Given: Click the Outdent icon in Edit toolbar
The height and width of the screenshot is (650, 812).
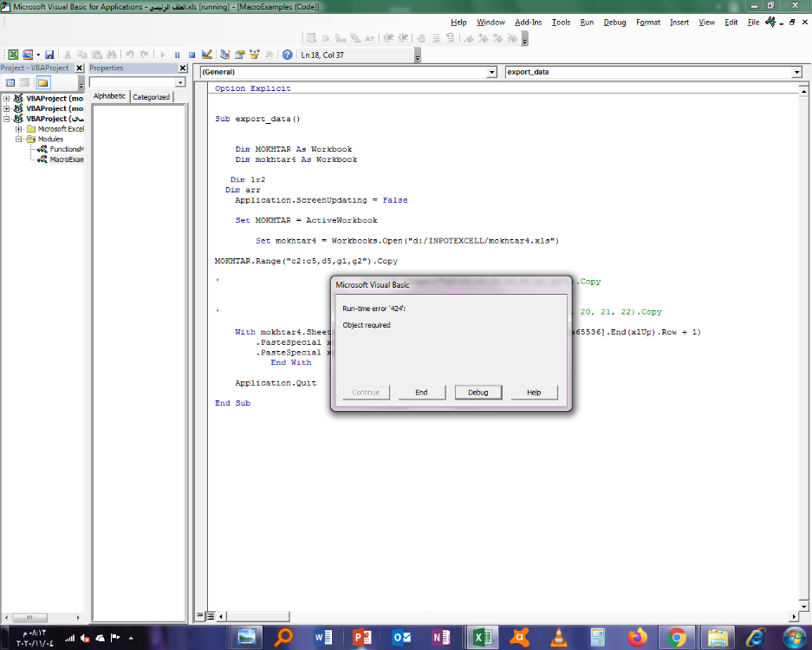Looking at the screenshot, I should (x=404, y=38).
